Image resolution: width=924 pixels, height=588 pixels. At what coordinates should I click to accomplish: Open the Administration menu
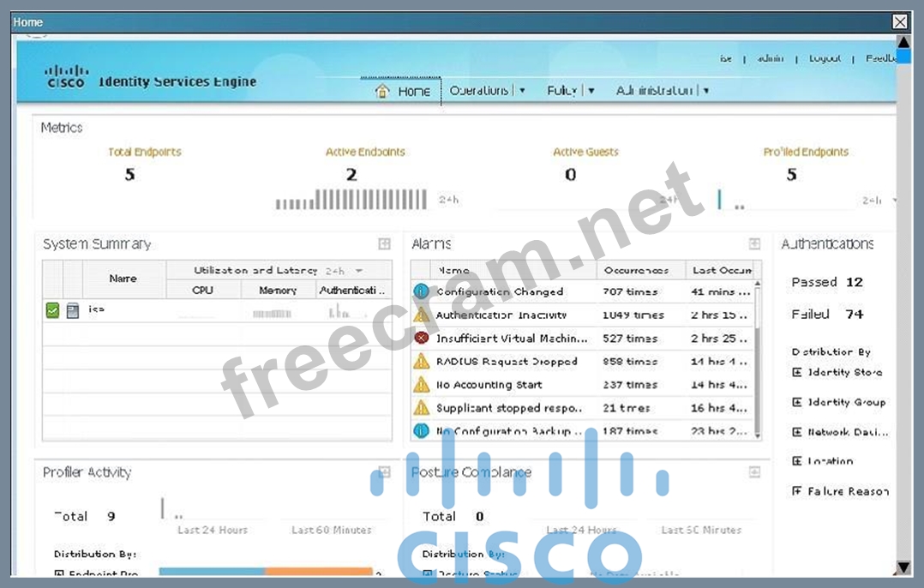[662, 90]
